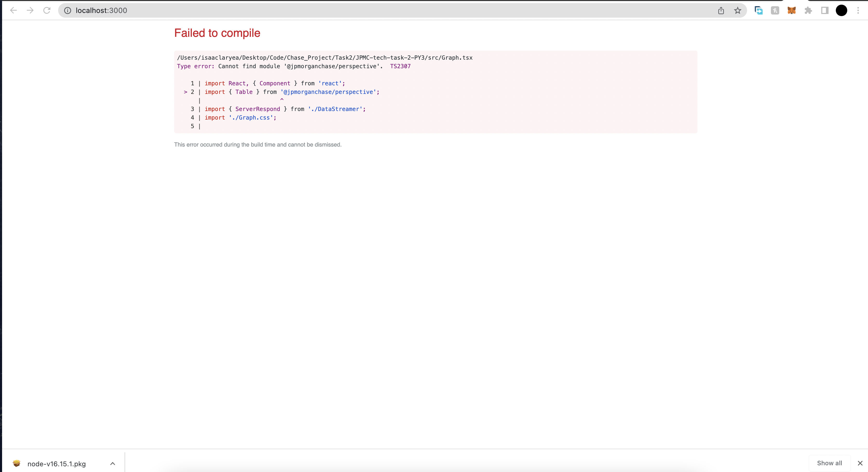
Task: Click the Failed to compile heading
Action: (217, 33)
